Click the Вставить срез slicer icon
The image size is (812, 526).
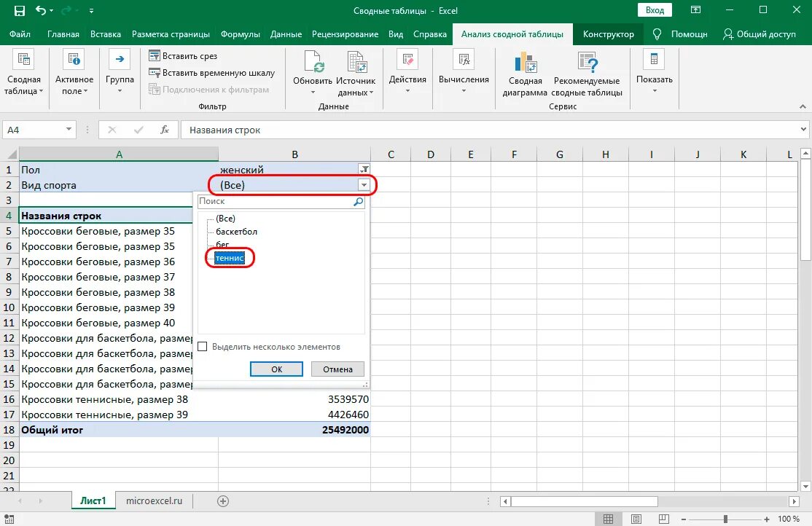coord(154,55)
